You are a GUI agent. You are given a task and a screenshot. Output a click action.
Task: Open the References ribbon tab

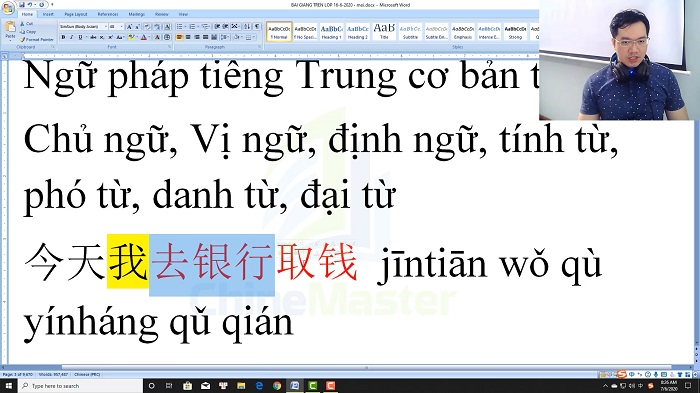pyautogui.click(x=108, y=14)
